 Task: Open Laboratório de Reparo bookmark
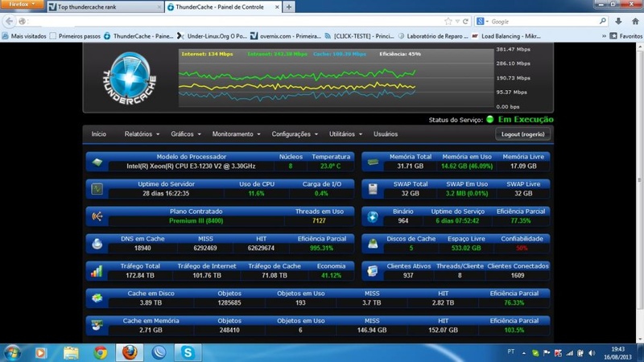433,36
